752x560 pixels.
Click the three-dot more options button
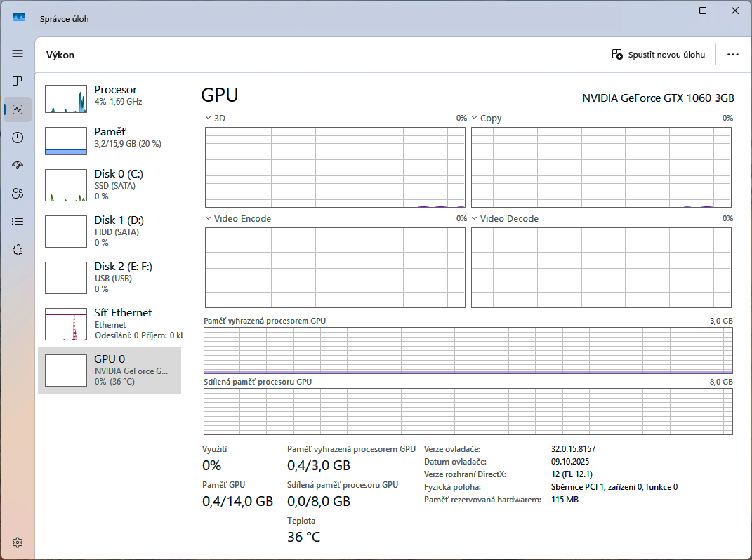pos(733,55)
